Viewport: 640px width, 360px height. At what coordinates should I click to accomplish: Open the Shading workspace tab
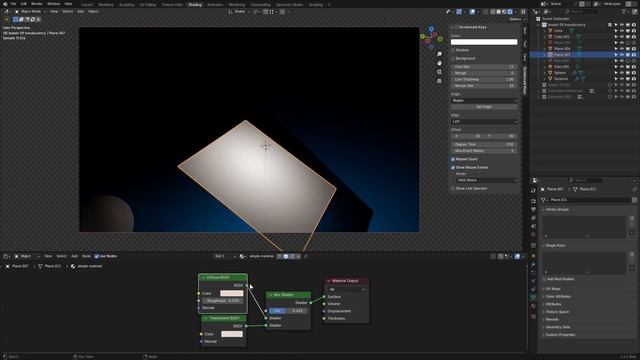click(x=195, y=4)
